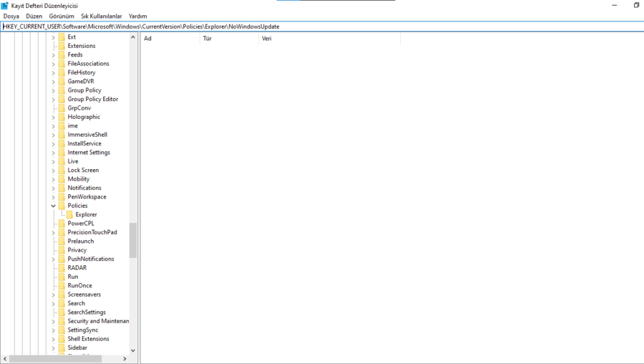Click the registry path address bar
644x364 pixels.
[x=323, y=27]
